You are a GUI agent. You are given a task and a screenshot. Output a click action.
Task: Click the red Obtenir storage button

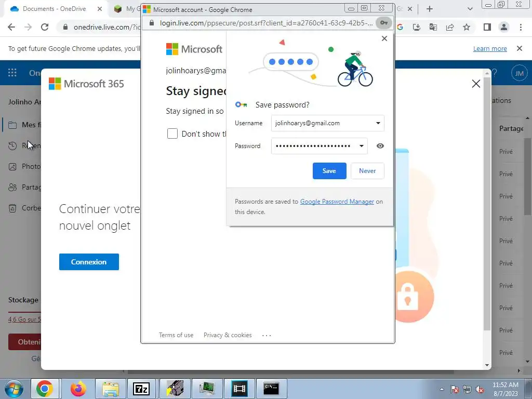click(x=24, y=342)
